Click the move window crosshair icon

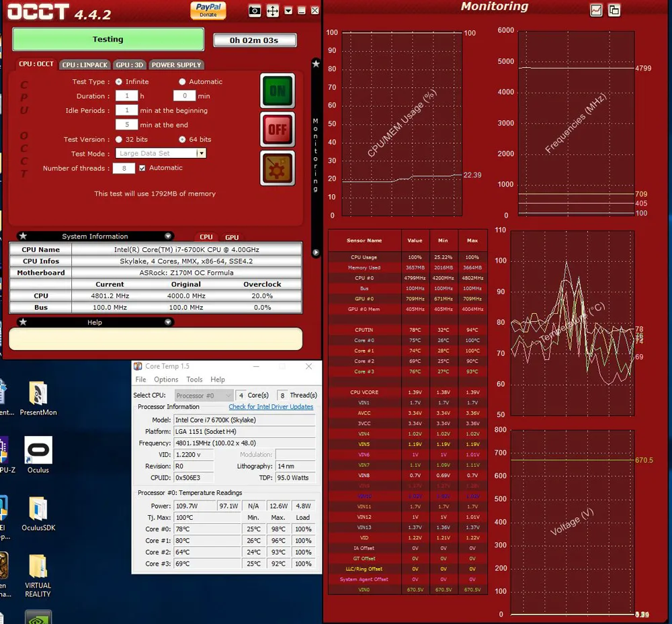[x=273, y=11]
